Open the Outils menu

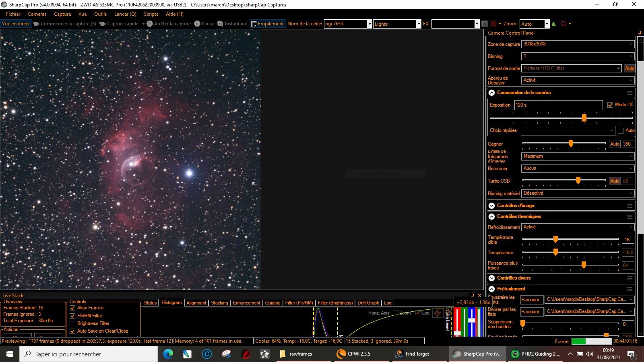point(100,14)
